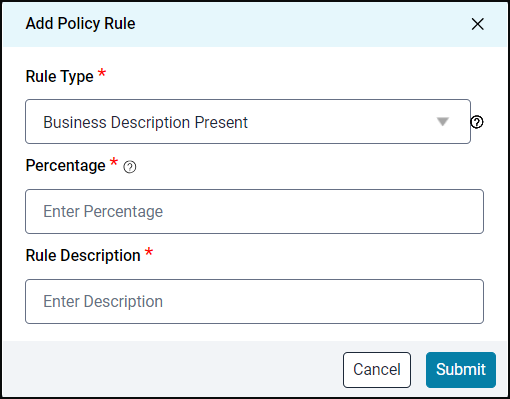Click red asterisk beside Rule Type
Screen dimensions: 510x399
click(102, 73)
